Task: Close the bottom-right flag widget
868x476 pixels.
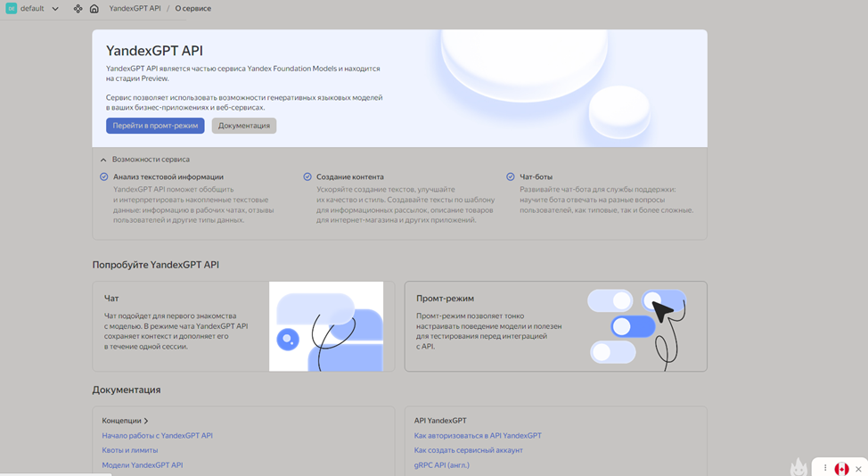Action: [858, 470]
